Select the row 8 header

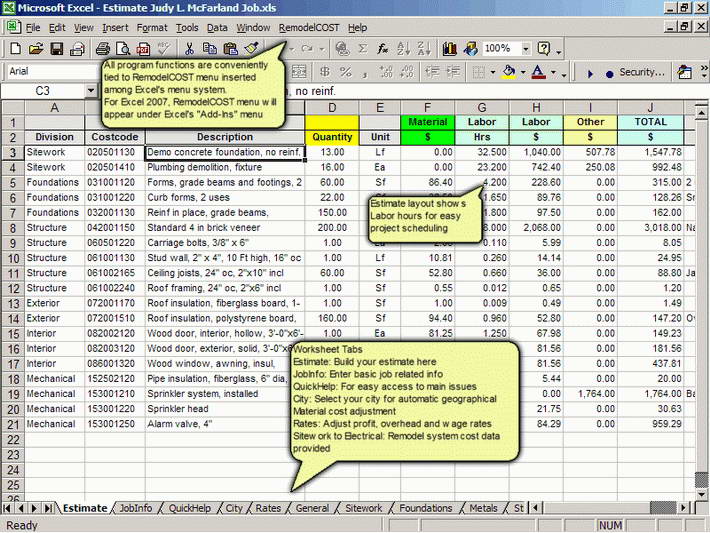click(13, 228)
